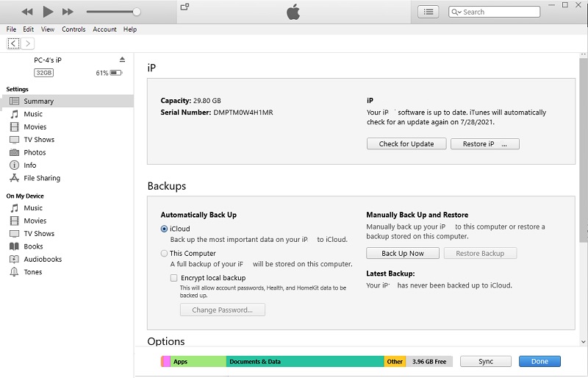Go back with the back arrow
This screenshot has width=588, height=378.
coord(13,44)
